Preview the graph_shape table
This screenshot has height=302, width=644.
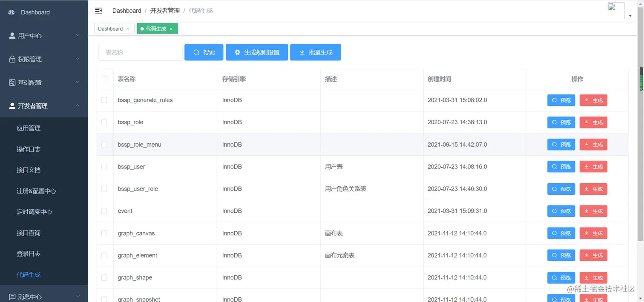[561, 278]
